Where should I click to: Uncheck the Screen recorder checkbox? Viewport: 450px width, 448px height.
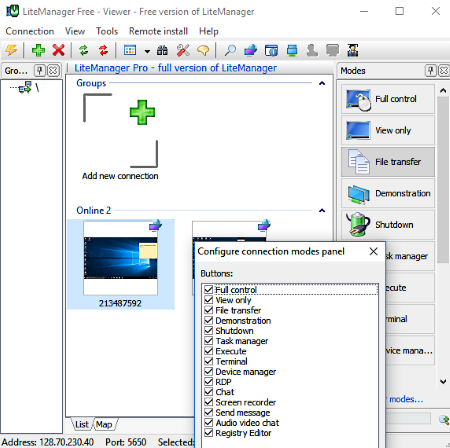tap(209, 402)
